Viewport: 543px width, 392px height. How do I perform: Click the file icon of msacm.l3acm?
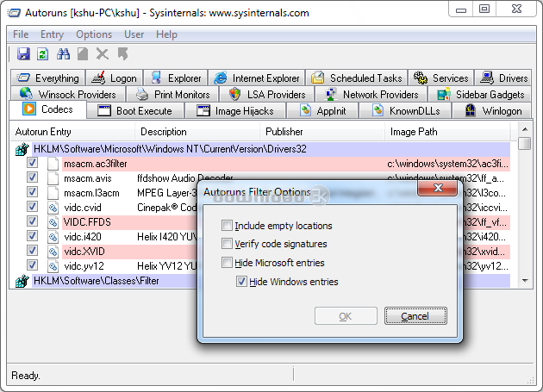tap(53, 192)
